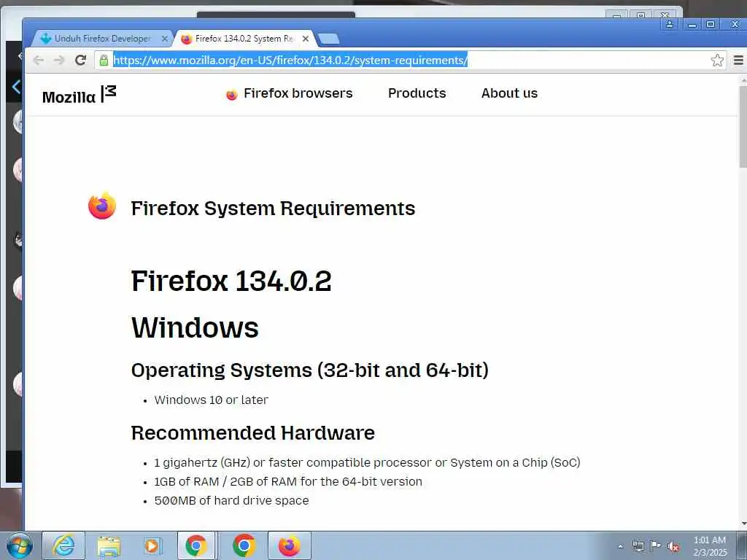
Task: Open File Explorer from the taskbar
Action: 109,545
